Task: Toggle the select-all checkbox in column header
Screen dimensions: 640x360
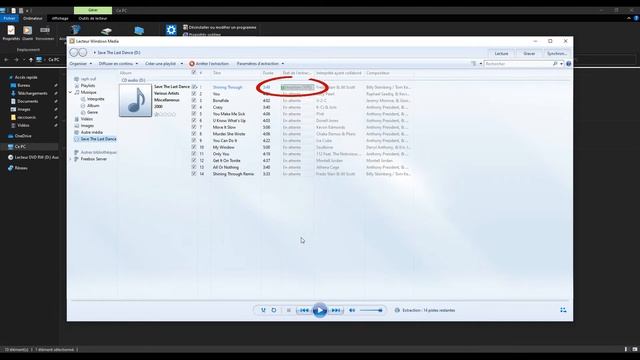Action: pos(194,73)
